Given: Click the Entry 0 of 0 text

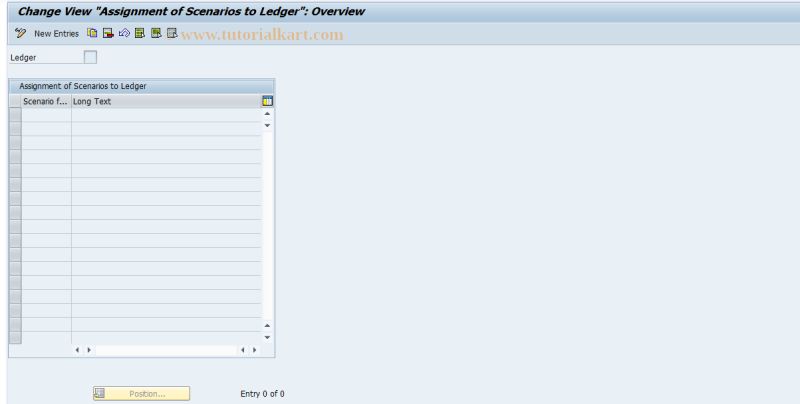Looking at the screenshot, I should click(262, 394).
